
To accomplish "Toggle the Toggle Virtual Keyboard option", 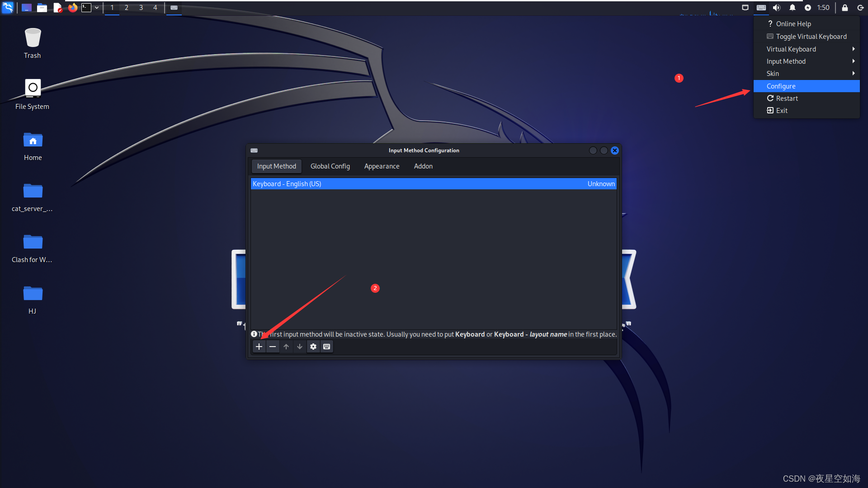I will tap(811, 36).
